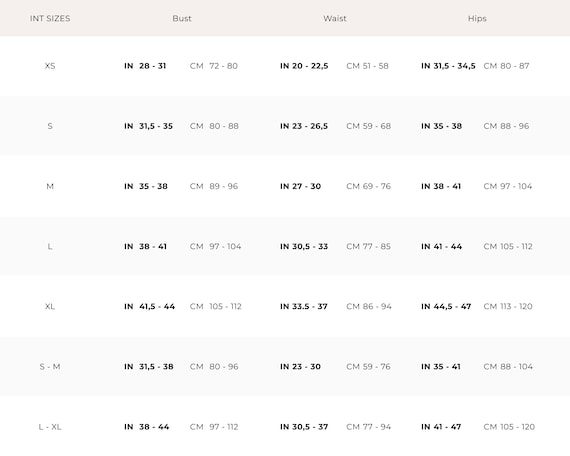570x456 pixels.
Task: Click M waist value CM 69 - 76
Action: [369, 186]
